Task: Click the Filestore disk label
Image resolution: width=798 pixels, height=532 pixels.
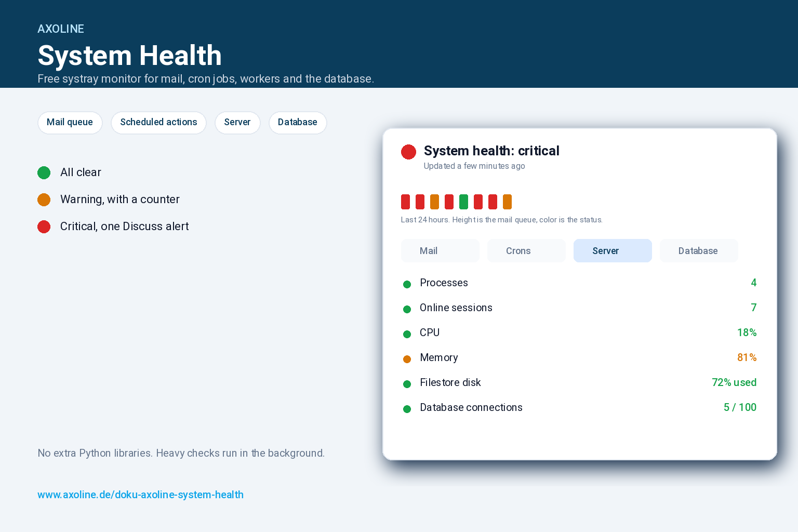Action: (450, 382)
